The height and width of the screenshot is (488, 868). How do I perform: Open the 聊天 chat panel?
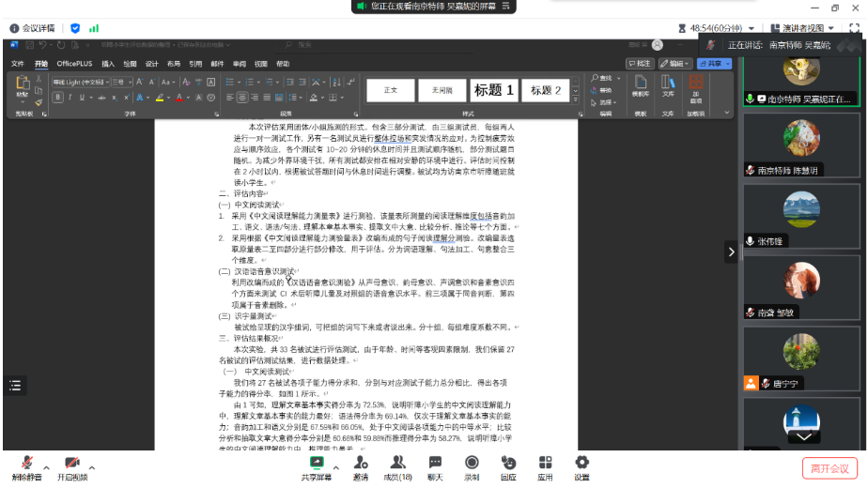(x=435, y=466)
